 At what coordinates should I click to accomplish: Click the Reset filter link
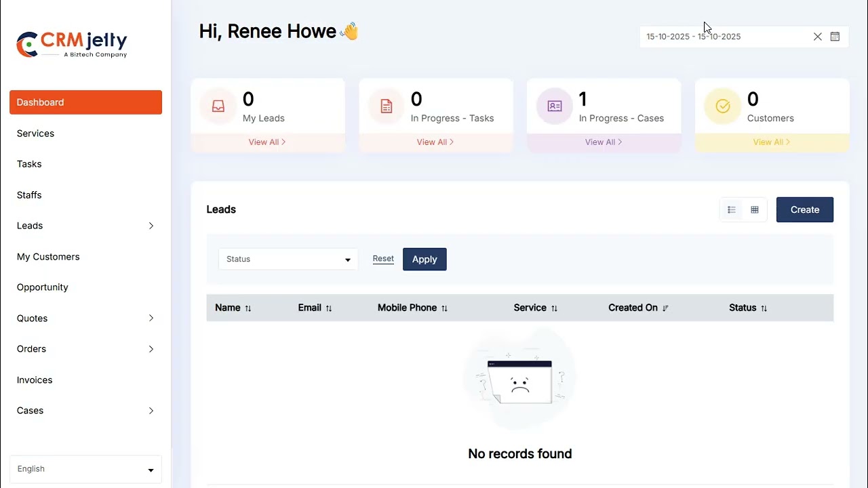(x=383, y=259)
